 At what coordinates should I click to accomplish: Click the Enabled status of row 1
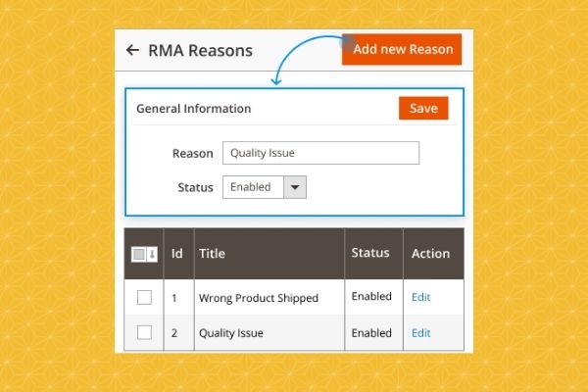tap(371, 297)
